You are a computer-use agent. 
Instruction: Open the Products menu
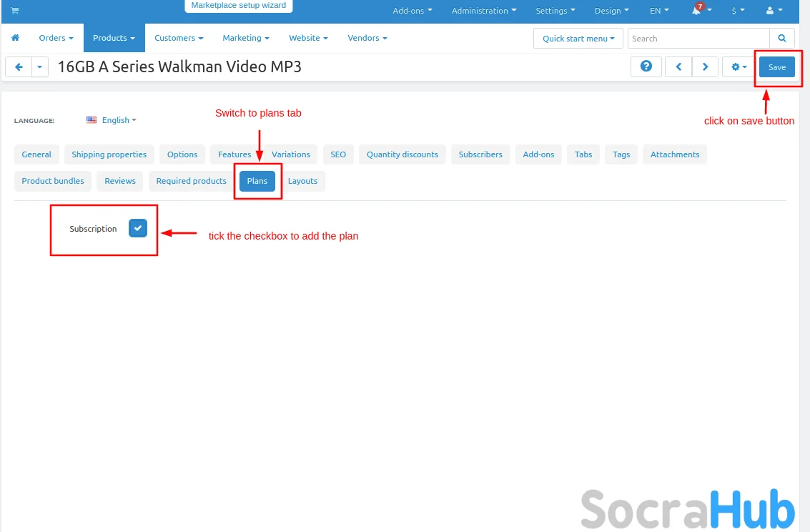[114, 38]
